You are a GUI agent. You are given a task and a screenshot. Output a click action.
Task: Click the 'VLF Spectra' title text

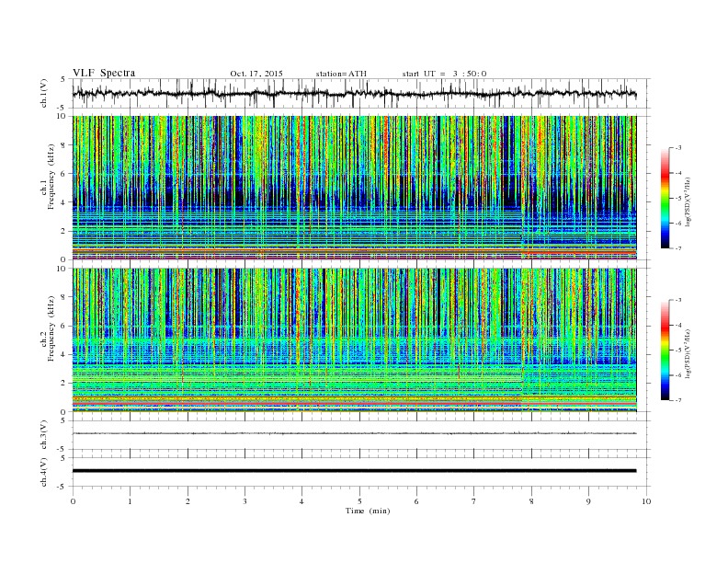[x=104, y=73]
